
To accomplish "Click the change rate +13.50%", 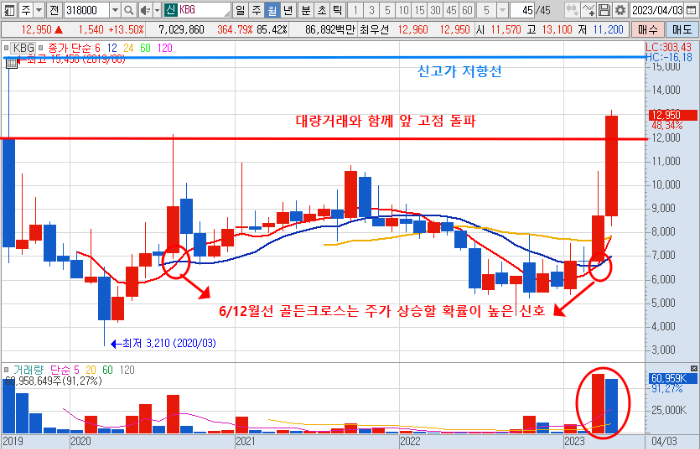I will (126, 30).
